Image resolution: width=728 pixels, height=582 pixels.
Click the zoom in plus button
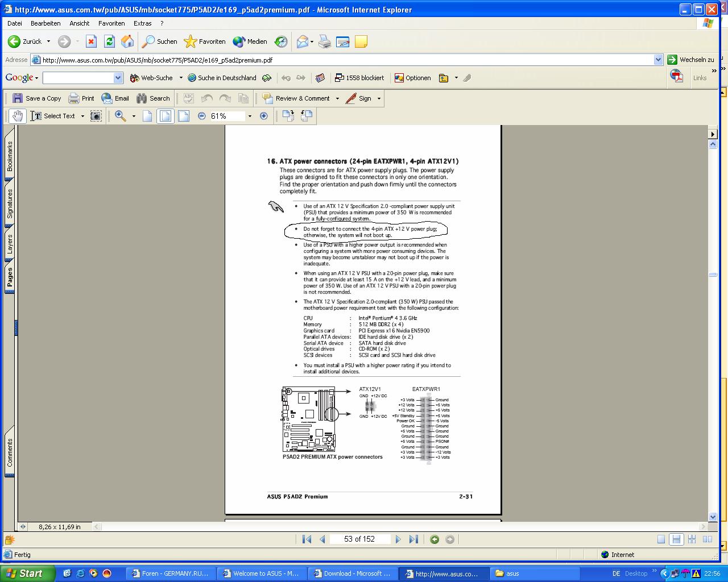point(263,116)
